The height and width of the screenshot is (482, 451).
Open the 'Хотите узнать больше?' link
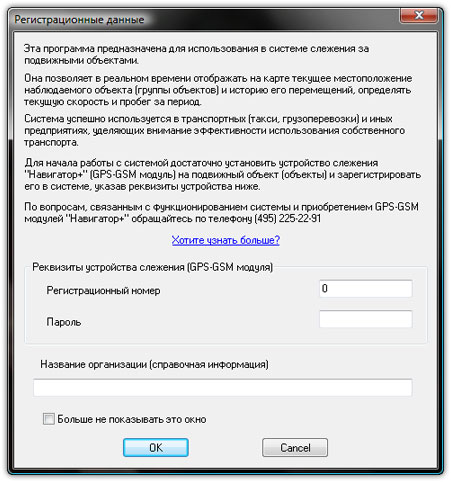[226, 240]
